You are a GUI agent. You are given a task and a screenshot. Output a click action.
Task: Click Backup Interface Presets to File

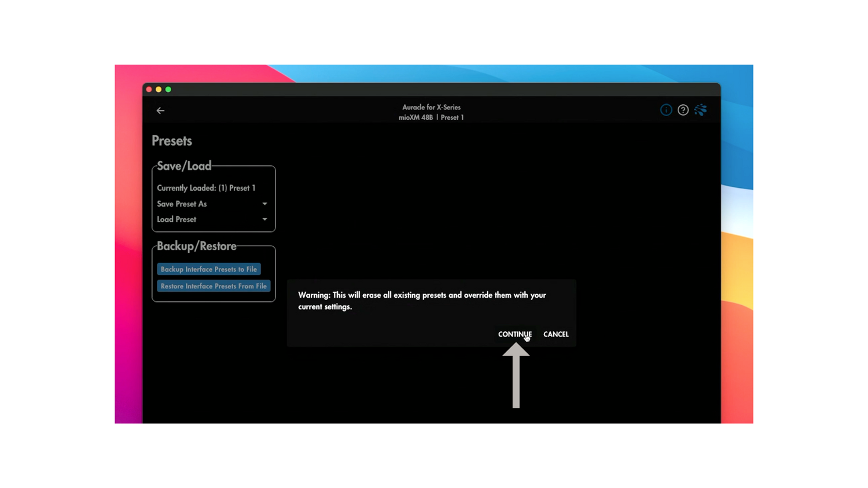pyautogui.click(x=208, y=269)
